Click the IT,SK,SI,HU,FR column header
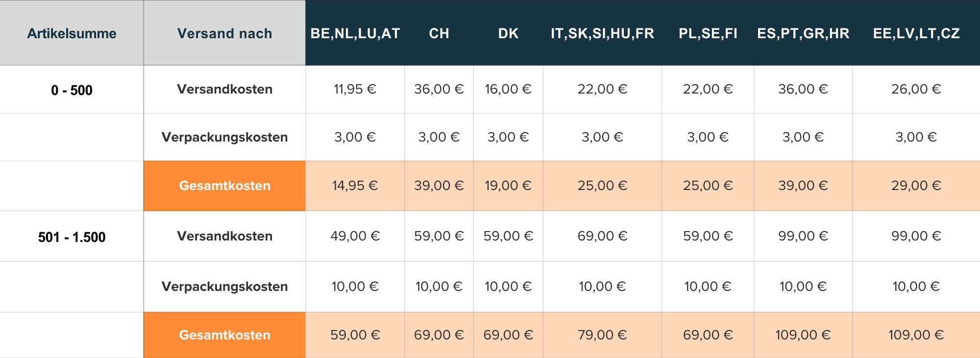The image size is (980, 358). (602, 33)
